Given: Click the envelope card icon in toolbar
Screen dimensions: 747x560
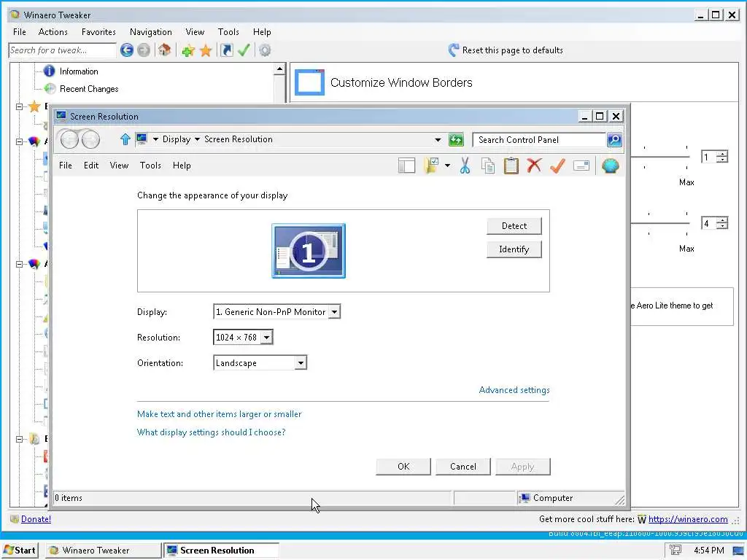Looking at the screenshot, I should click(x=581, y=166).
